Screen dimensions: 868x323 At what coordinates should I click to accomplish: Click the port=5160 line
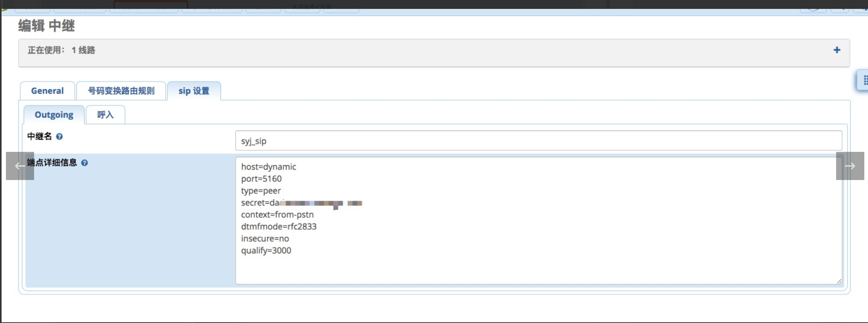[261, 179]
